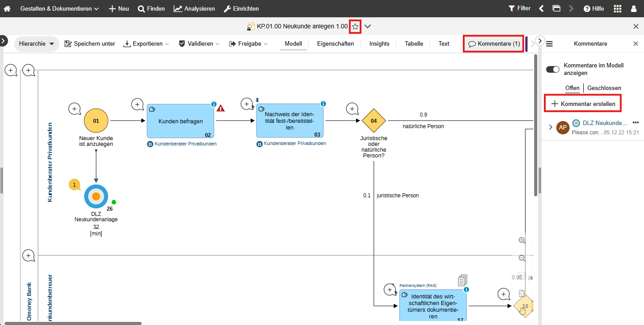This screenshot has width=644, height=325.
Task: Click the zoom in magnifier icon
Action: point(522,240)
